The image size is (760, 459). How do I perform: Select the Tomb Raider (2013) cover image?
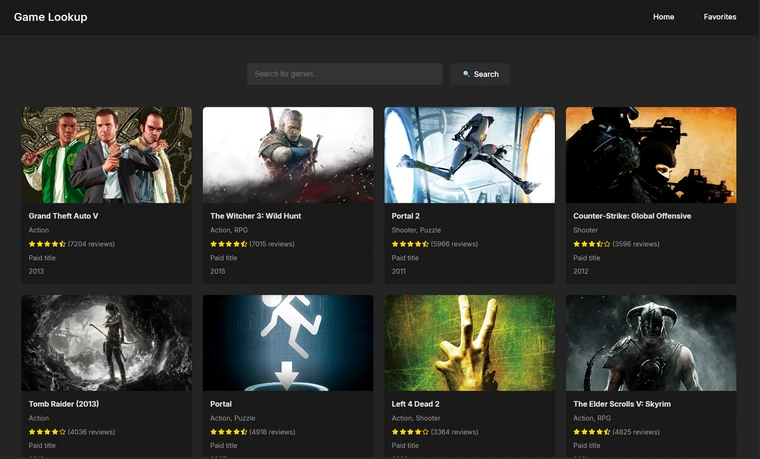(106, 343)
